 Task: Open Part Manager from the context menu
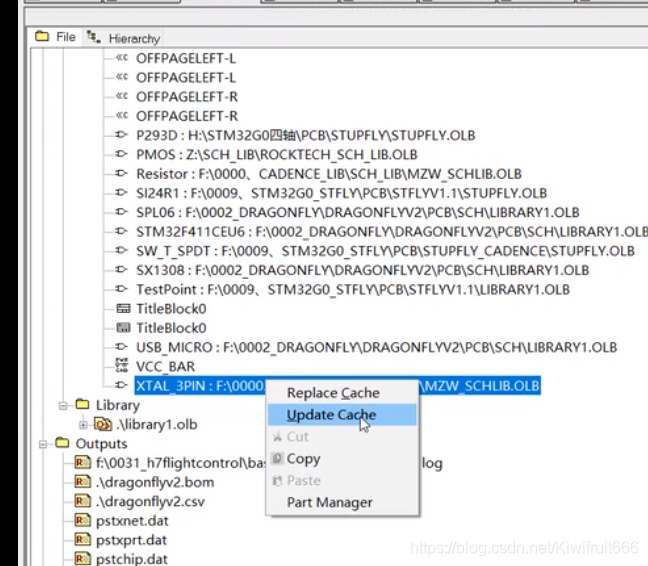pos(329,502)
